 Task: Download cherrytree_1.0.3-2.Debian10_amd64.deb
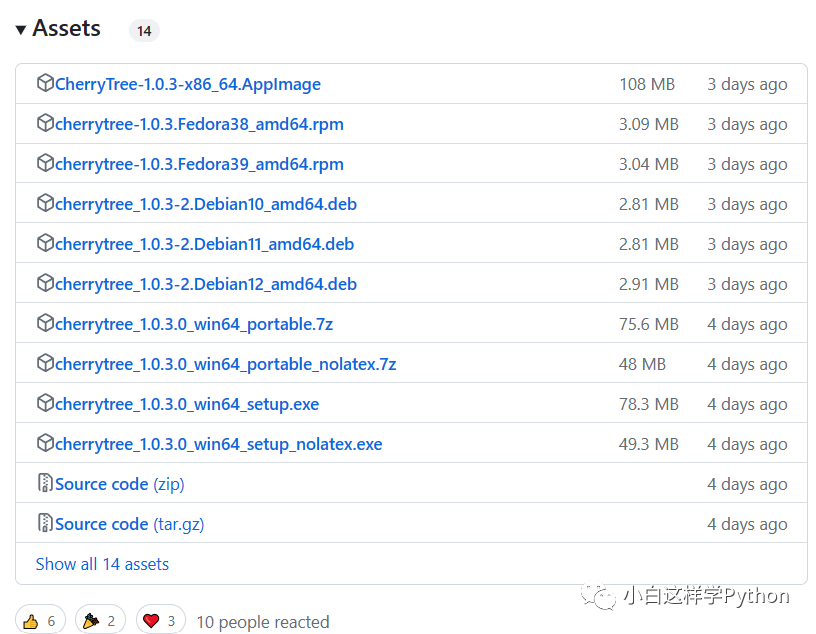pyautogui.click(x=206, y=205)
